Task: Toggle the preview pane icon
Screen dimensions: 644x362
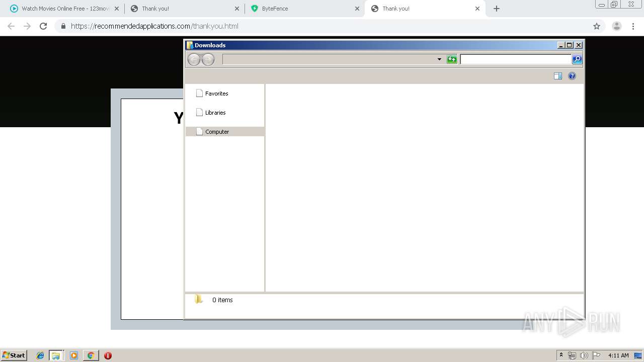Action: 558,76
